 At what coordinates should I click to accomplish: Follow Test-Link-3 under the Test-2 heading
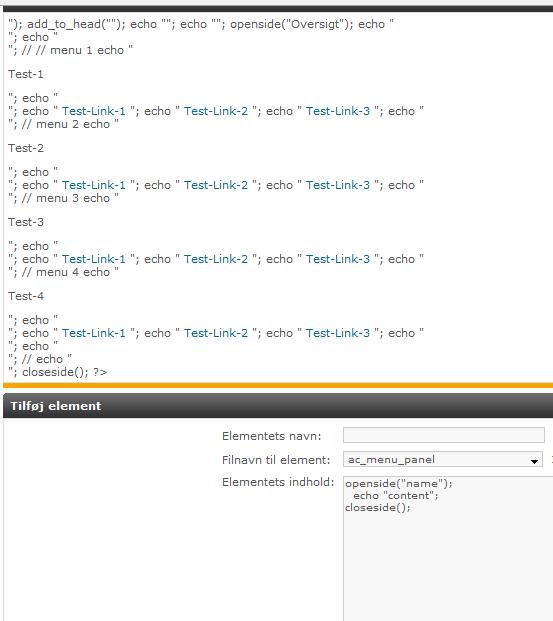[338, 185]
